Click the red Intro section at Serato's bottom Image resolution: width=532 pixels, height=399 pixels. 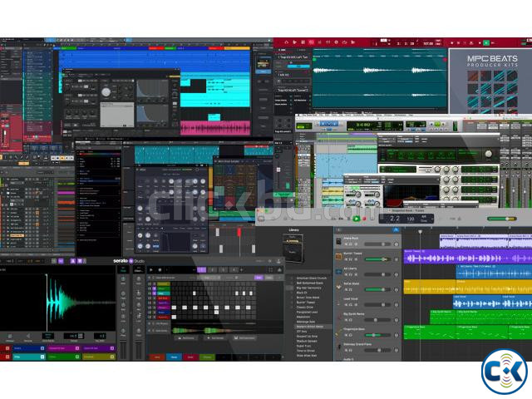[157, 357]
